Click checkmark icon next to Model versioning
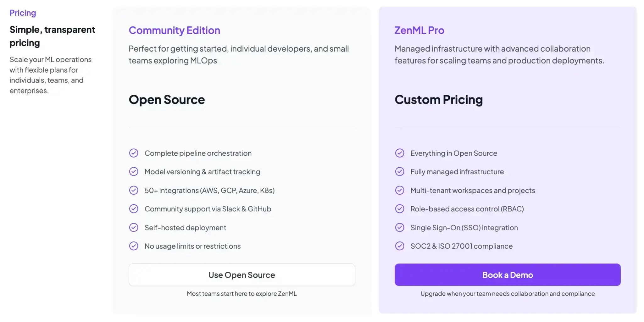This screenshot has height=322, width=644. click(134, 172)
